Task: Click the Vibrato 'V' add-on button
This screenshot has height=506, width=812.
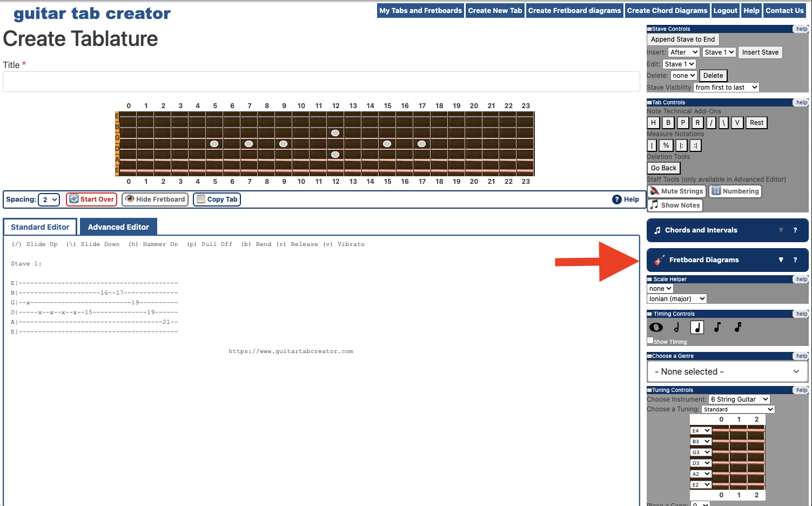Action: pyautogui.click(x=737, y=123)
